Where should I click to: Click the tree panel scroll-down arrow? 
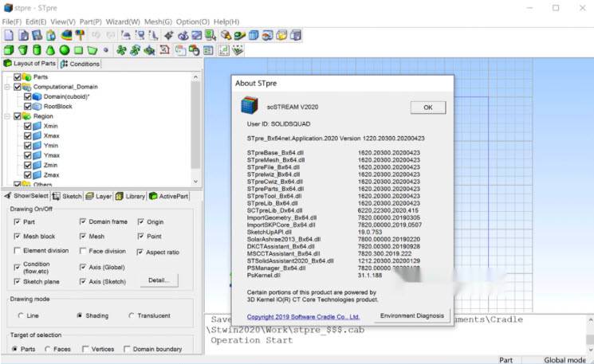(x=195, y=182)
